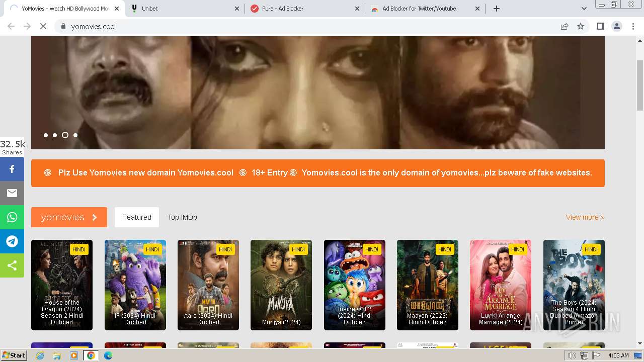Switch to Ad Blocker for Twitter/Youtube tab
The height and width of the screenshot is (362, 644).
[425, 9]
